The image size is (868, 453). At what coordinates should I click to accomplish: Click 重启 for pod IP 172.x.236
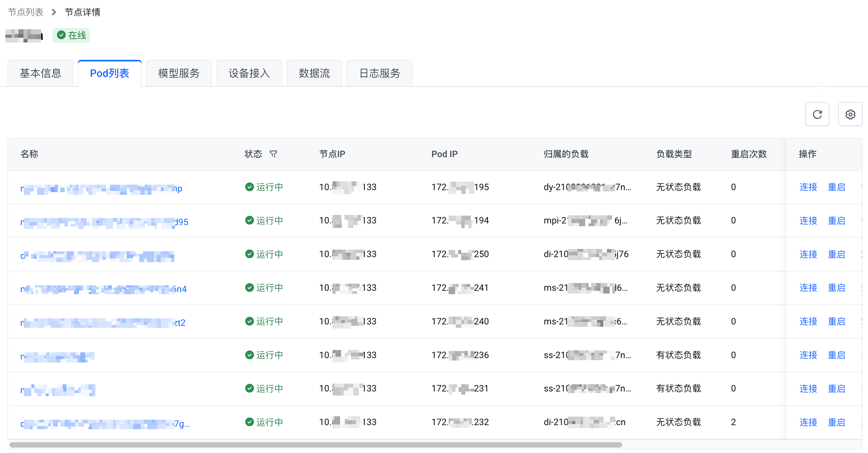[836, 355]
